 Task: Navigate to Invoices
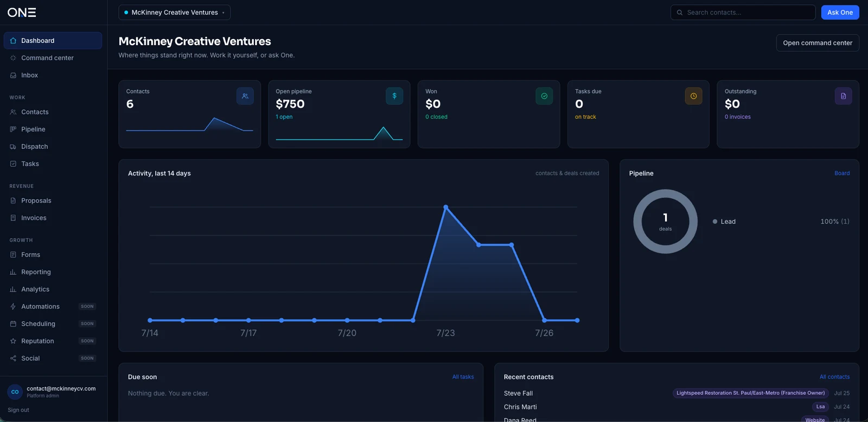[x=53, y=218]
